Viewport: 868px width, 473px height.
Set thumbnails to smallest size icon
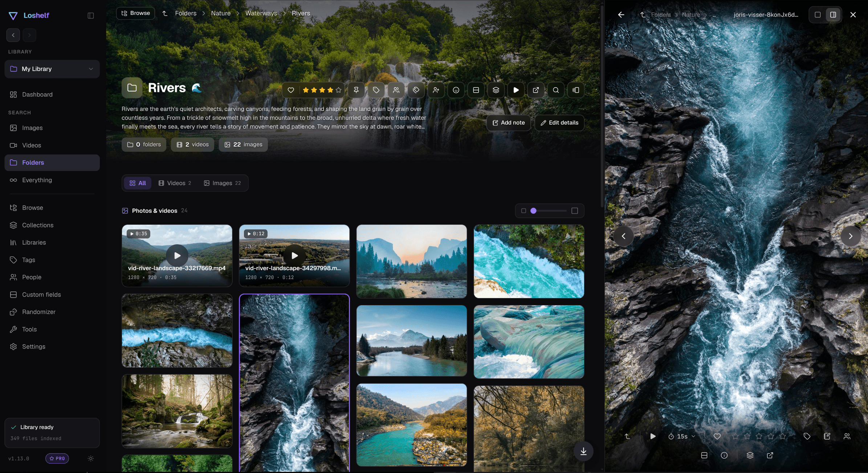point(523,211)
